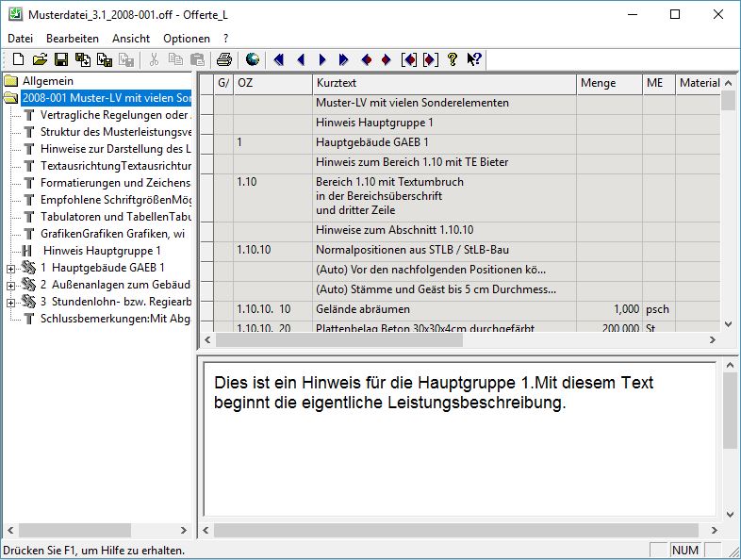741x560 pixels.
Task: Select Formatierungen und Zeichensätze tree item
Action: click(x=115, y=183)
